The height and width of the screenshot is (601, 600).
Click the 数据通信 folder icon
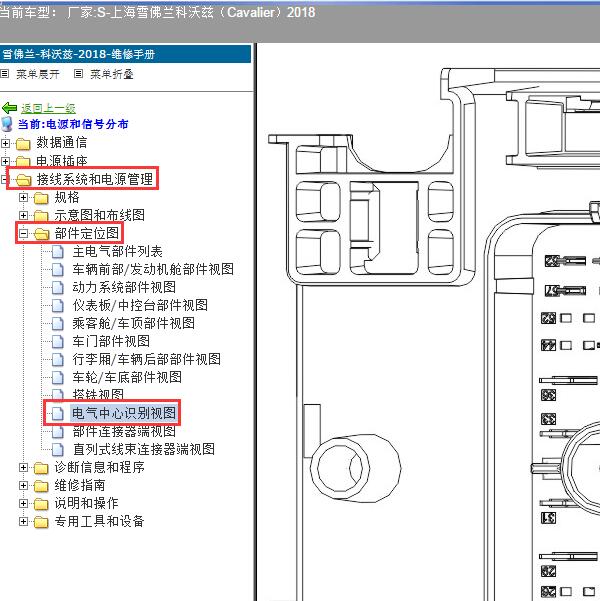pyautogui.click(x=23, y=144)
